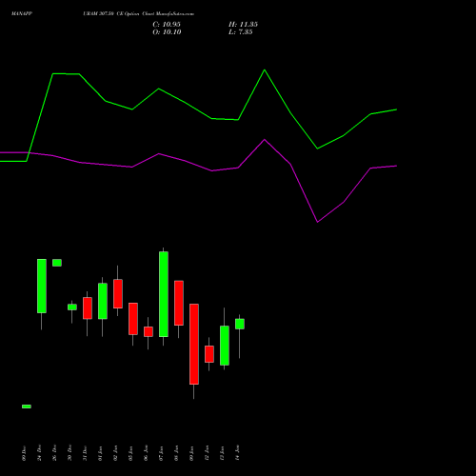476x476 pixels.
Task: Click the tall green candle above 24 Dec
Action: (x=42, y=286)
